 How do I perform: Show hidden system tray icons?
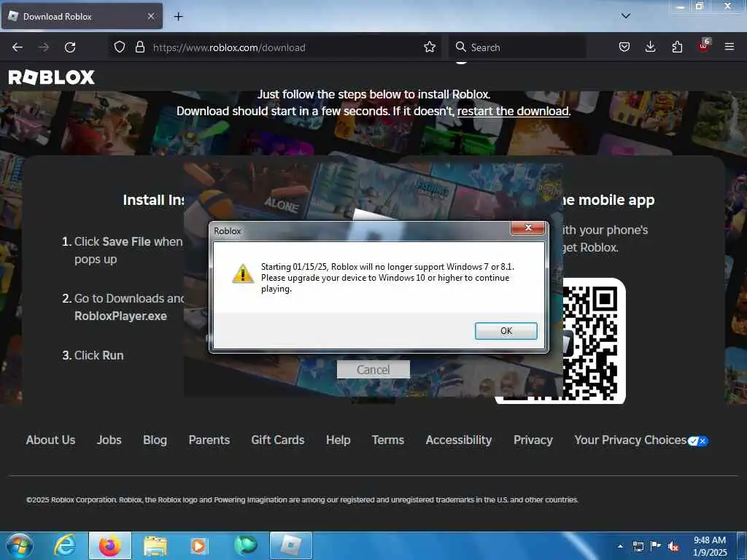tap(620, 546)
